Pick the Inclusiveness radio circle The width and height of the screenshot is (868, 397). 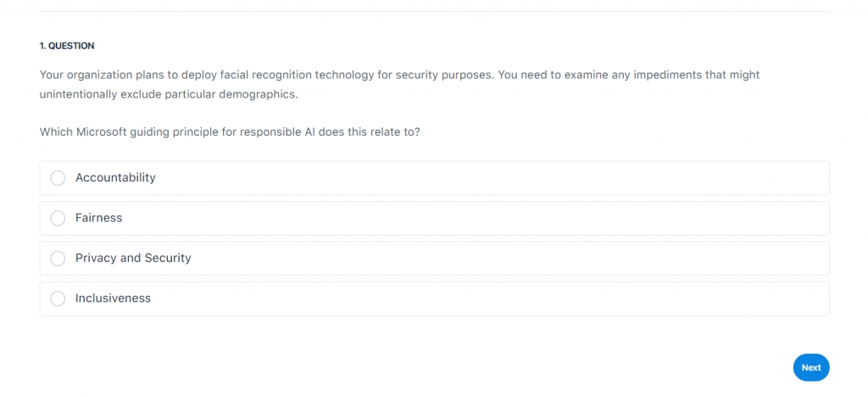click(58, 299)
